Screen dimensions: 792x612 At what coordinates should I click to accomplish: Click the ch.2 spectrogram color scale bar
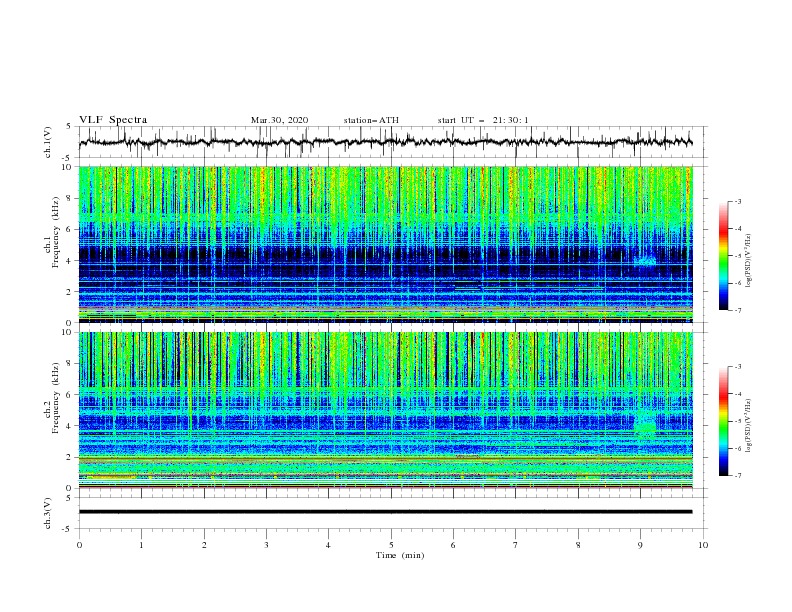coord(724,421)
